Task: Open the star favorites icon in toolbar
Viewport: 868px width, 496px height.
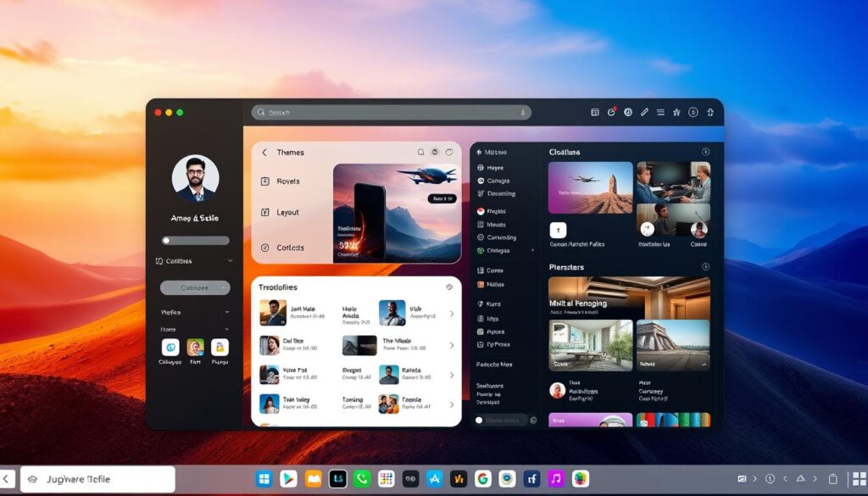Action: point(676,112)
